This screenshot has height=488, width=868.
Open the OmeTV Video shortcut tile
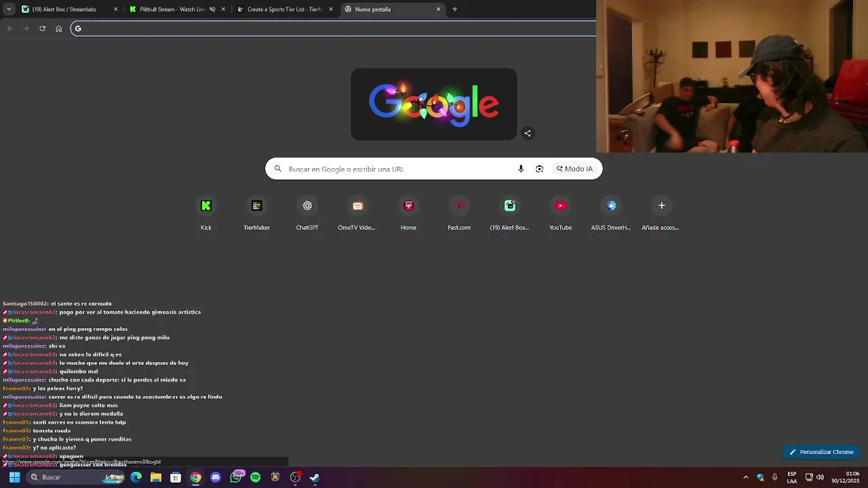click(x=357, y=213)
